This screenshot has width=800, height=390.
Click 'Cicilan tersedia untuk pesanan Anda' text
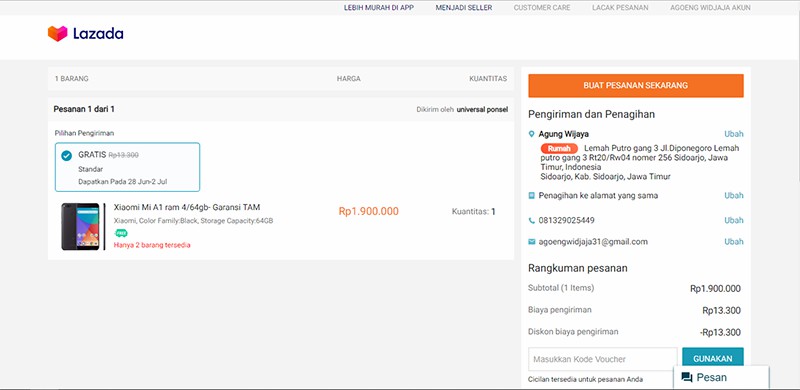click(586, 379)
